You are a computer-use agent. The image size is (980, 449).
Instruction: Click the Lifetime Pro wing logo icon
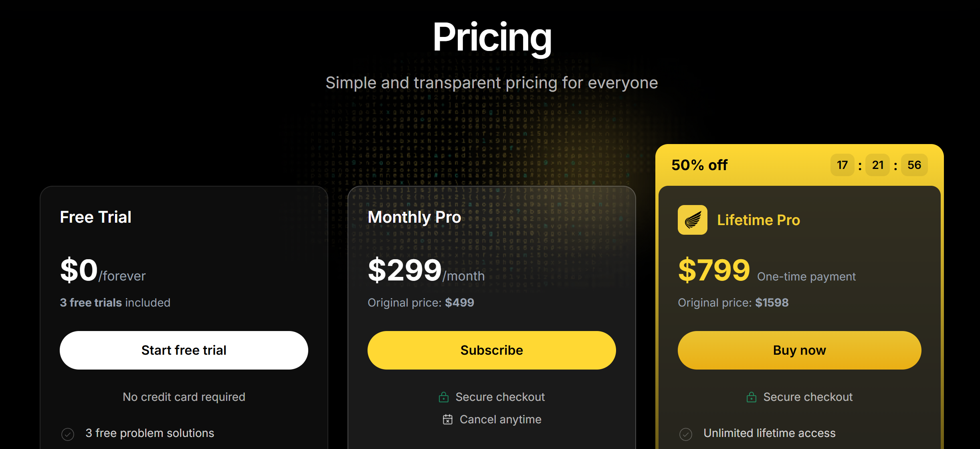click(x=692, y=220)
